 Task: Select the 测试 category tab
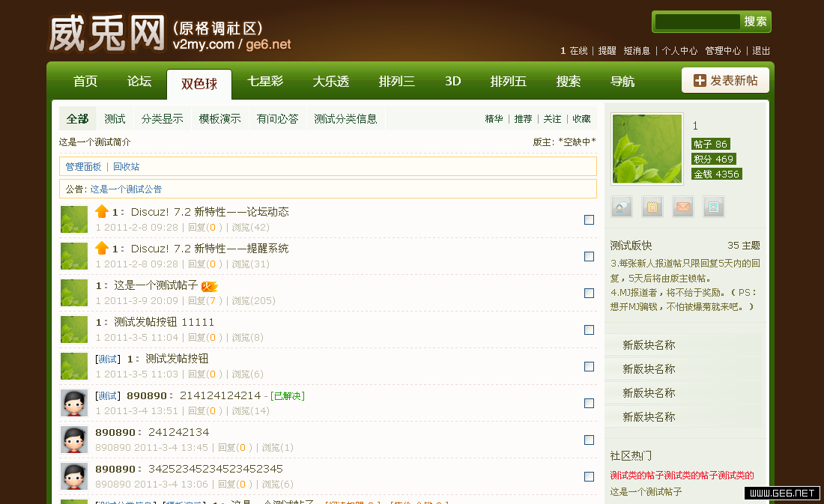pyautogui.click(x=115, y=119)
